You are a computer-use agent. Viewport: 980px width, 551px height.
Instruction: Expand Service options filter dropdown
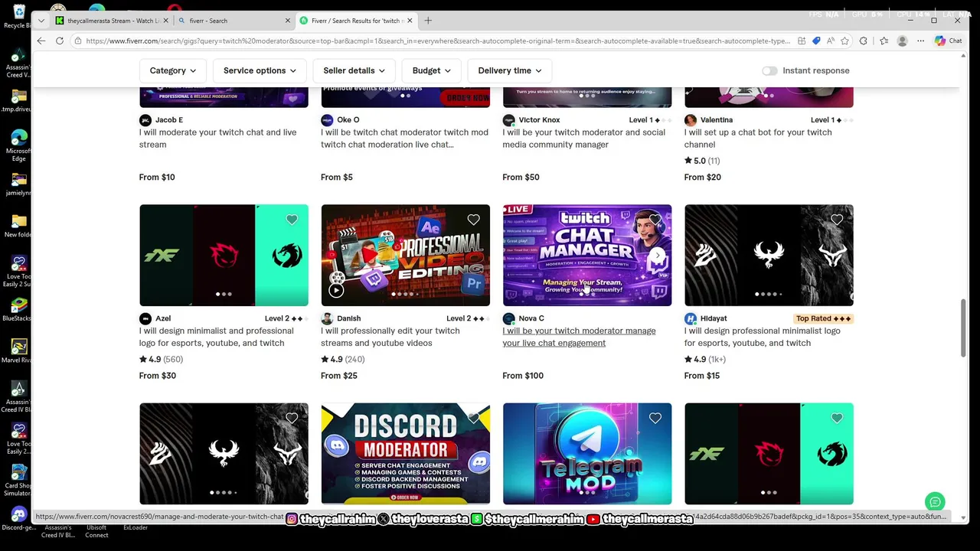coord(260,70)
